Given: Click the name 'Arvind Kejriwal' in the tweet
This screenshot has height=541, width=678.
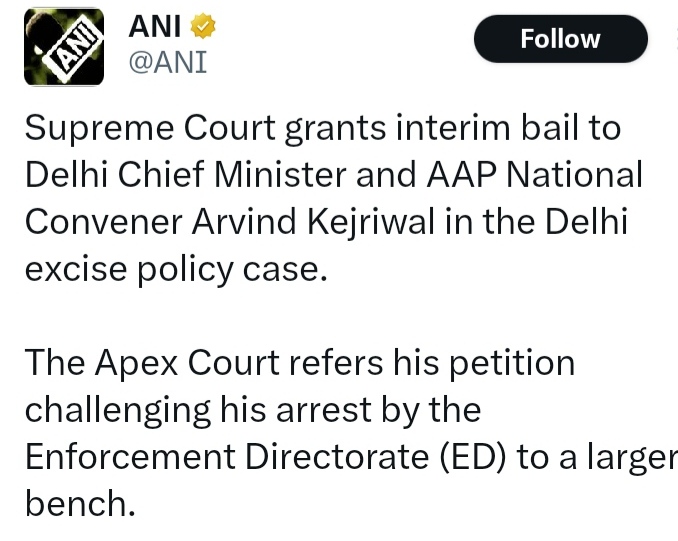Looking at the screenshot, I should point(309,221).
